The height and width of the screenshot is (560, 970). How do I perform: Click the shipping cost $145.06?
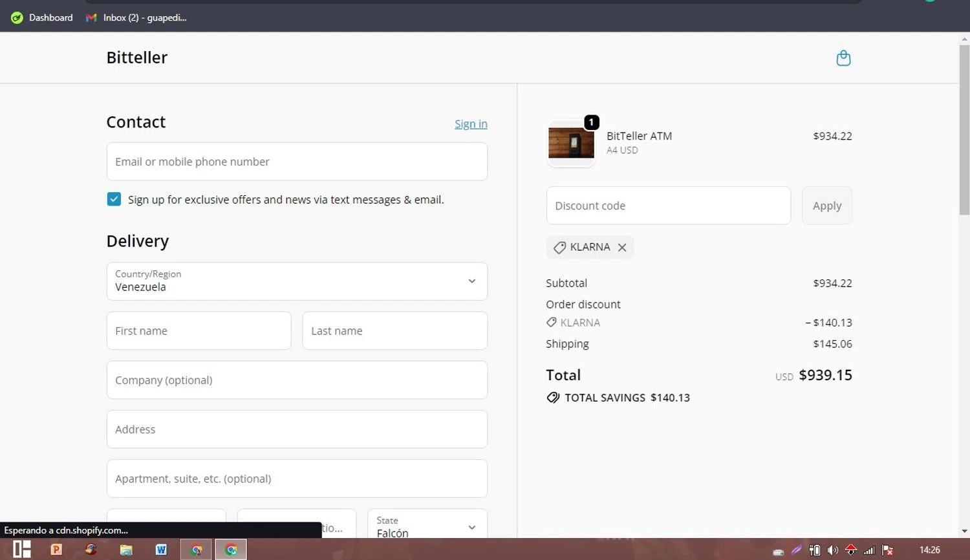[832, 344]
